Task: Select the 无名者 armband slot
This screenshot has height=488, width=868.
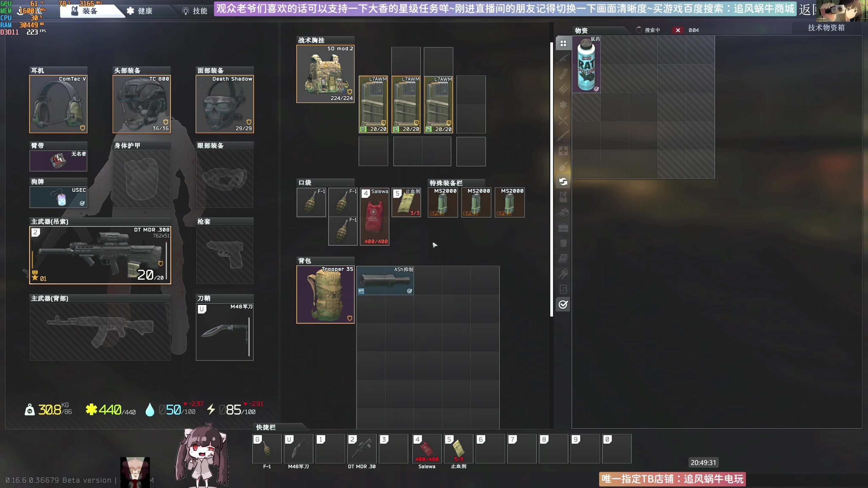Action: click(58, 161)
